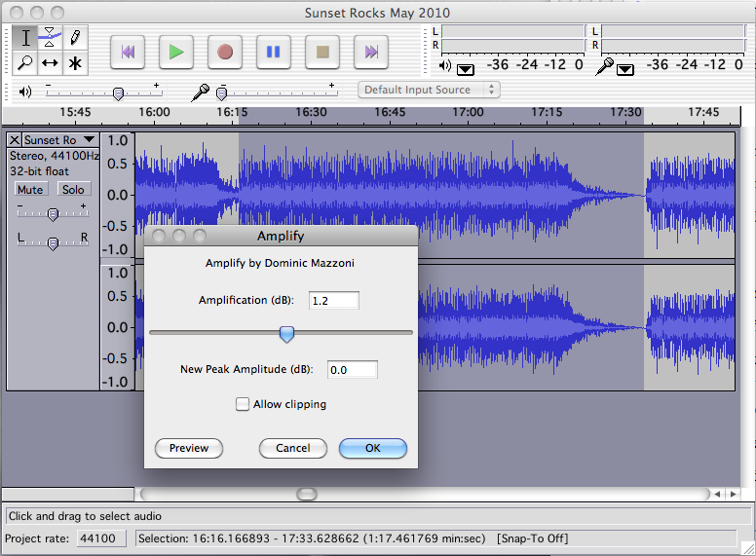Select the Zoom magnifier tool
This screenshot has height=556, width=756.
pos(25,62)
